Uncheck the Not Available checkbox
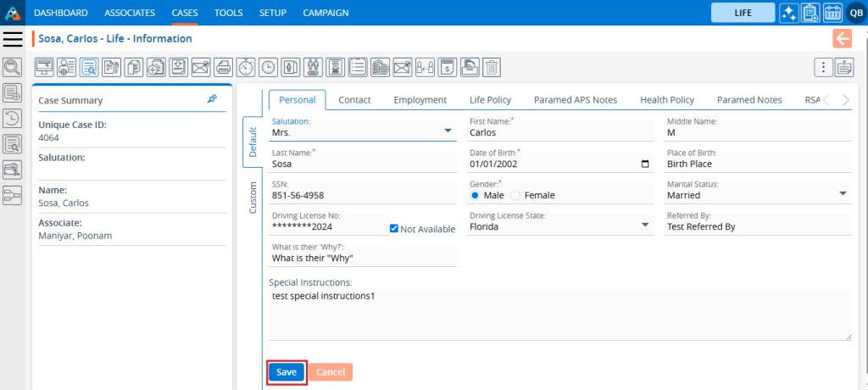The width and height of the screenshot is (868, 390). (x=394, y=229)
